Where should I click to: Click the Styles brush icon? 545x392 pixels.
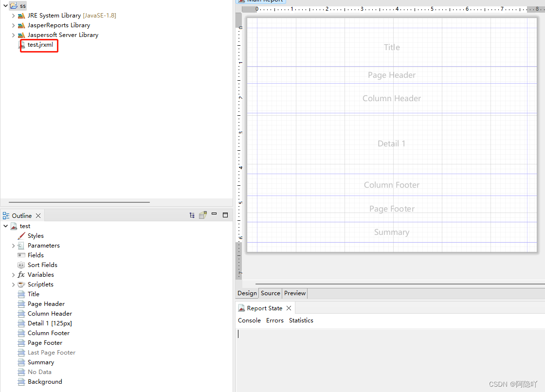pos(21,236)
